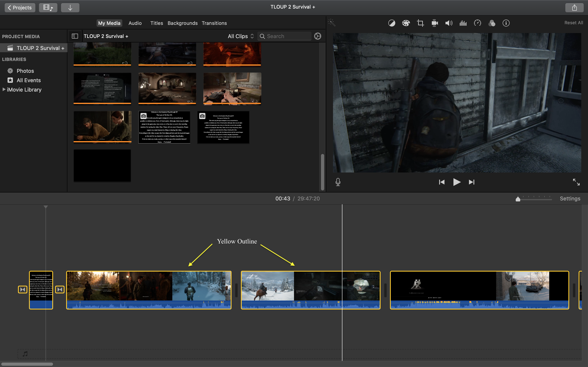Open the Stabilization camera tool
This screenshot has width=588, height=367.
(434, 23)
